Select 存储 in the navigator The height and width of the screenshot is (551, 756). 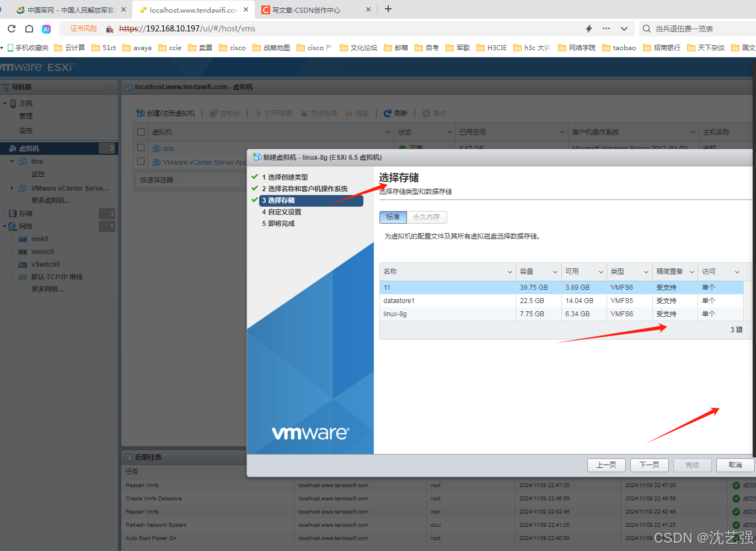(26, 214)
